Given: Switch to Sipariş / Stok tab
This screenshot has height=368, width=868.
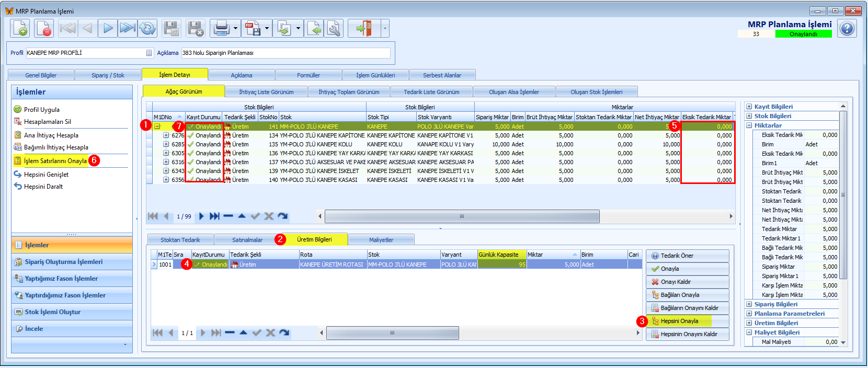Looking at the screenshot, I should point(108,75).
